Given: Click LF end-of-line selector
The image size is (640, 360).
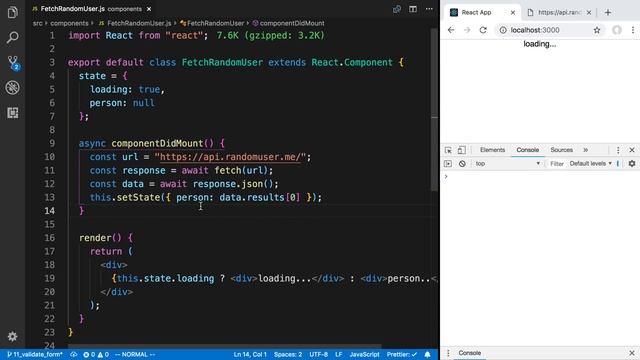Looking at the screenshot, I should pos(338,354).
